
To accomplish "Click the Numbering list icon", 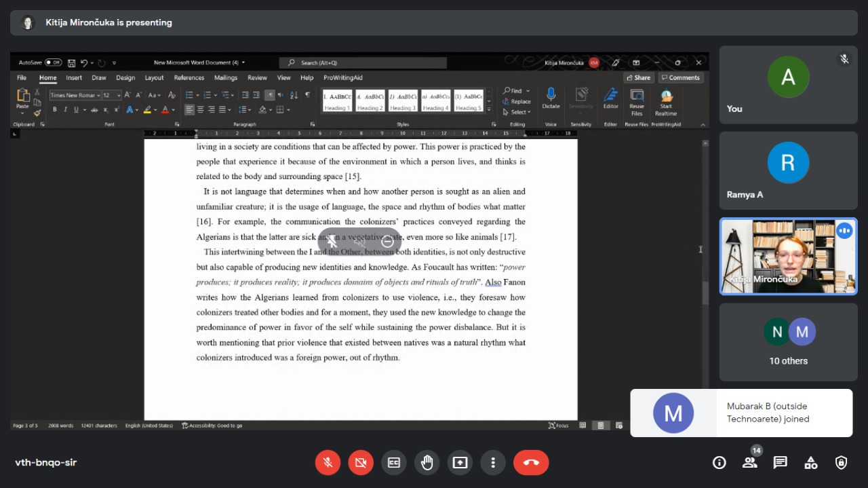I will tap(207, 95).
